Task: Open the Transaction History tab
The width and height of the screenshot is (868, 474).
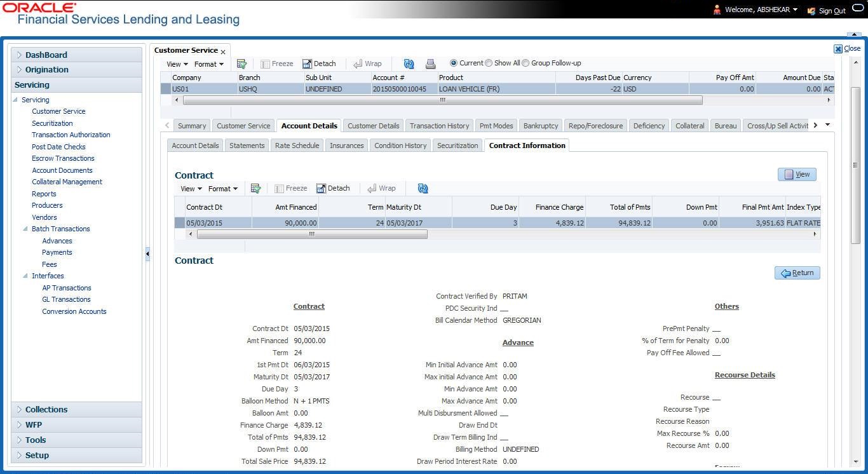Action: click(439, 126)
